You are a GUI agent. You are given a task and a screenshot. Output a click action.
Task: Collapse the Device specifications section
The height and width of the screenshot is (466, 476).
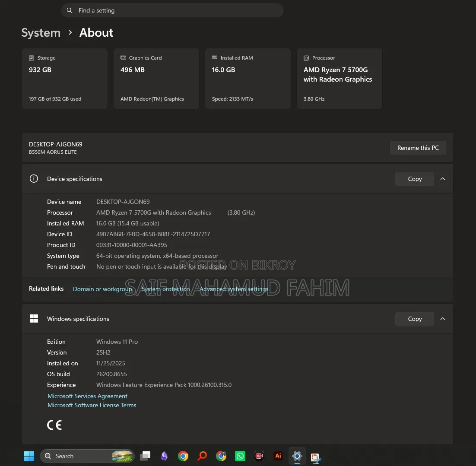pos(443,179)
